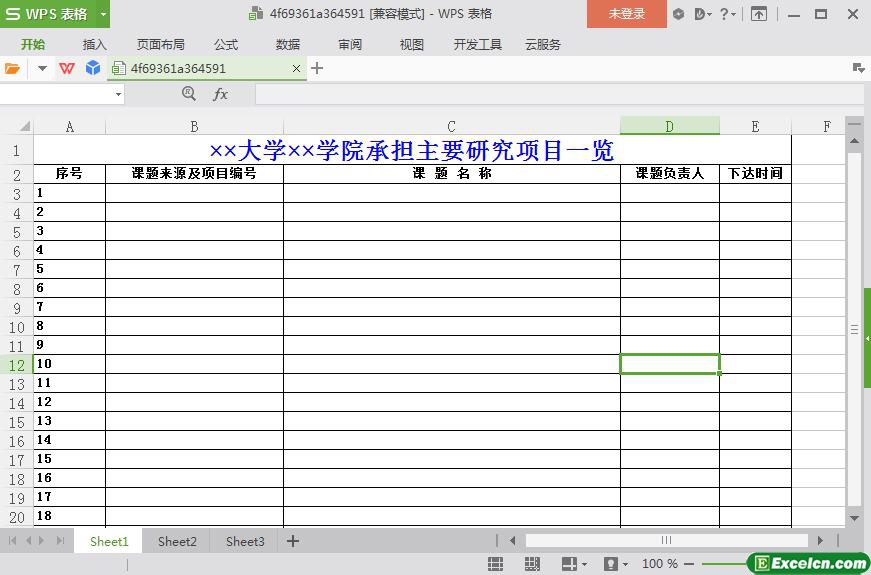Click the 课题负责人 header cell
This screenshot has height=575, width=871.
click(670, 174)
